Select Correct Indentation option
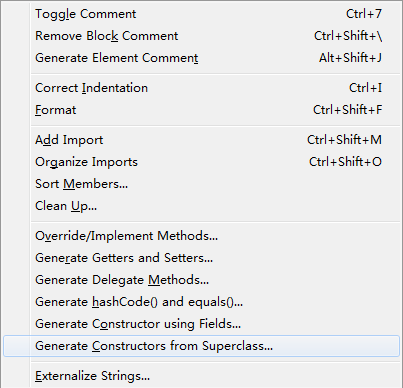The width and height of the screenshot is (403, 388). coord(201,88)
